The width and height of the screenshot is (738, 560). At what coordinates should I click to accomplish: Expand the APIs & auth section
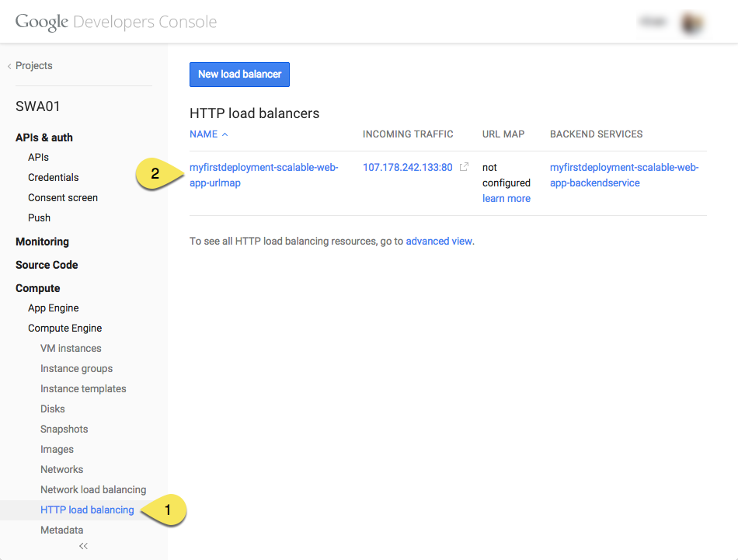44,137
